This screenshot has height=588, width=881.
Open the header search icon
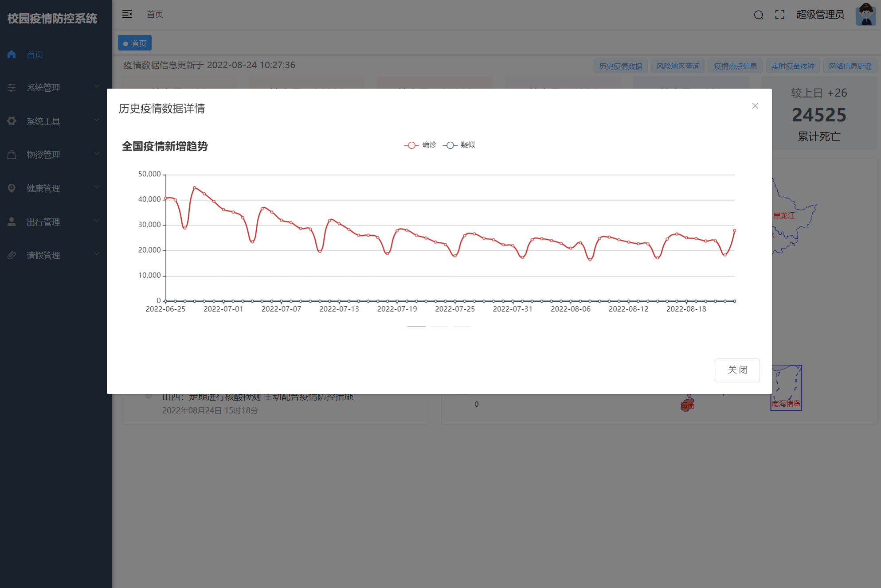759,15
